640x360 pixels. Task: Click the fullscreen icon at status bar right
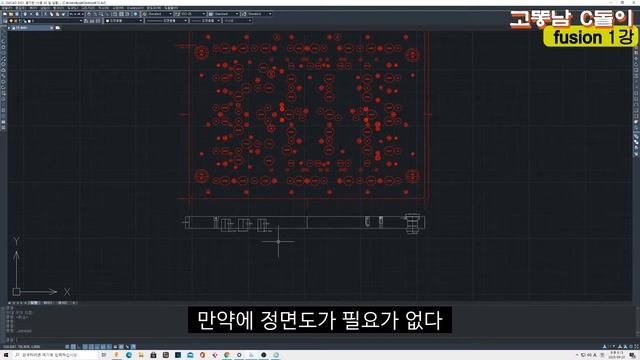pyautogui.click(x=636, y=347)
